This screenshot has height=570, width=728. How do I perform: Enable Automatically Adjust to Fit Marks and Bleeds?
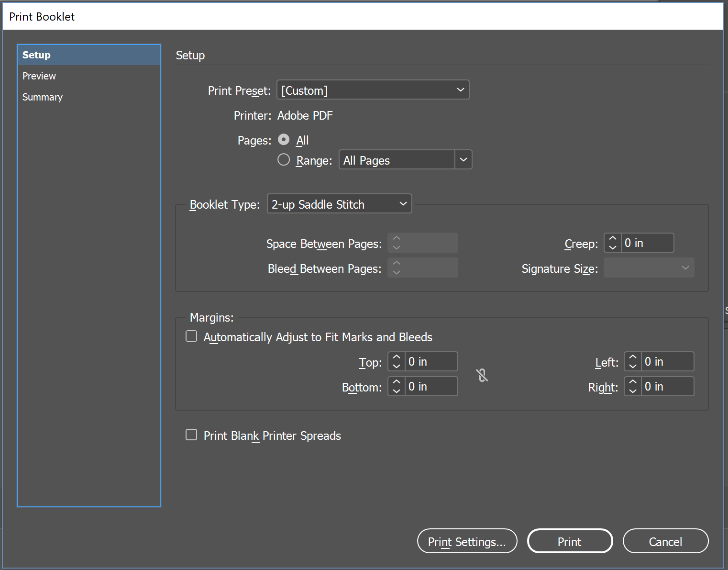(x=191, y=336)
